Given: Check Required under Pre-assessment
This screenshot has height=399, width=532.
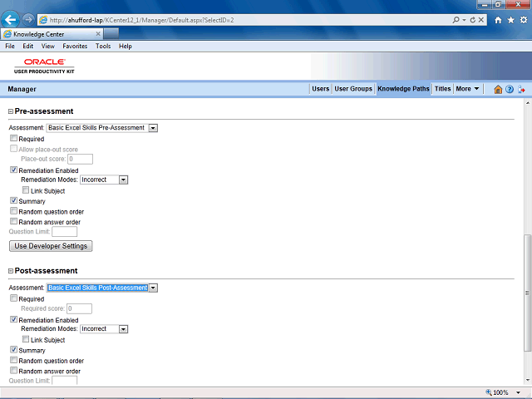Looking at the screenshot, I should pyautogui.click(x=13, y=138).
